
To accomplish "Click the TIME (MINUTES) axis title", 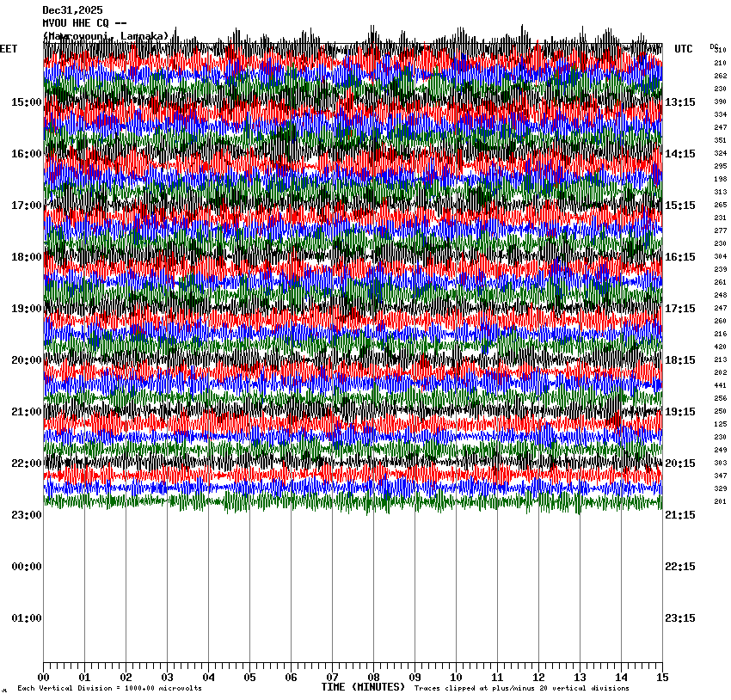I will click(363, 687).
